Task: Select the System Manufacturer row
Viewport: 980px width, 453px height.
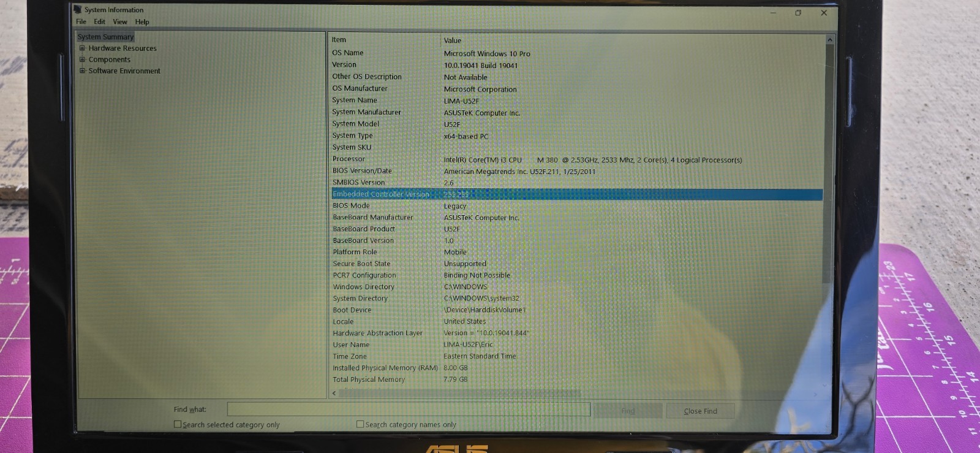Action: coord(576,112)
